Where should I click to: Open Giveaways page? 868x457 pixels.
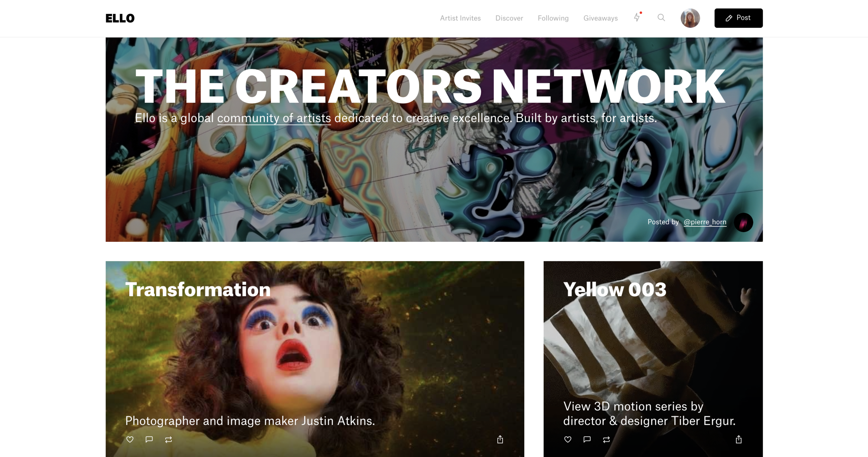coord(601,18)
